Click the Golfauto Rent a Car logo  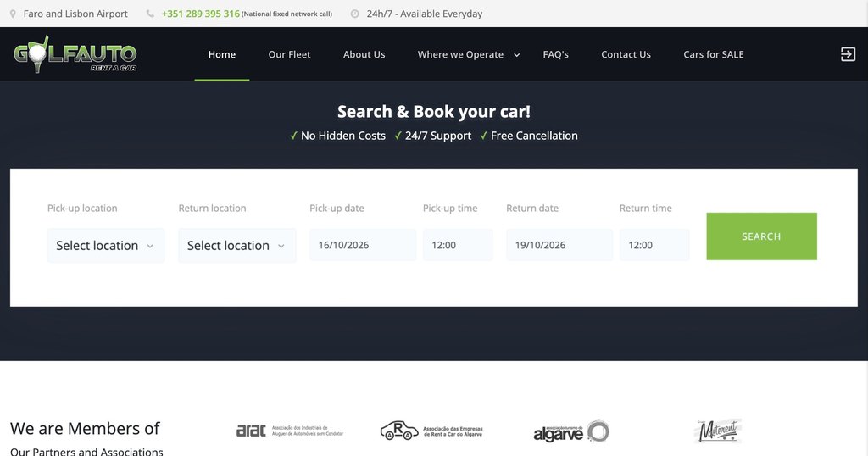[x=75, y=54]
